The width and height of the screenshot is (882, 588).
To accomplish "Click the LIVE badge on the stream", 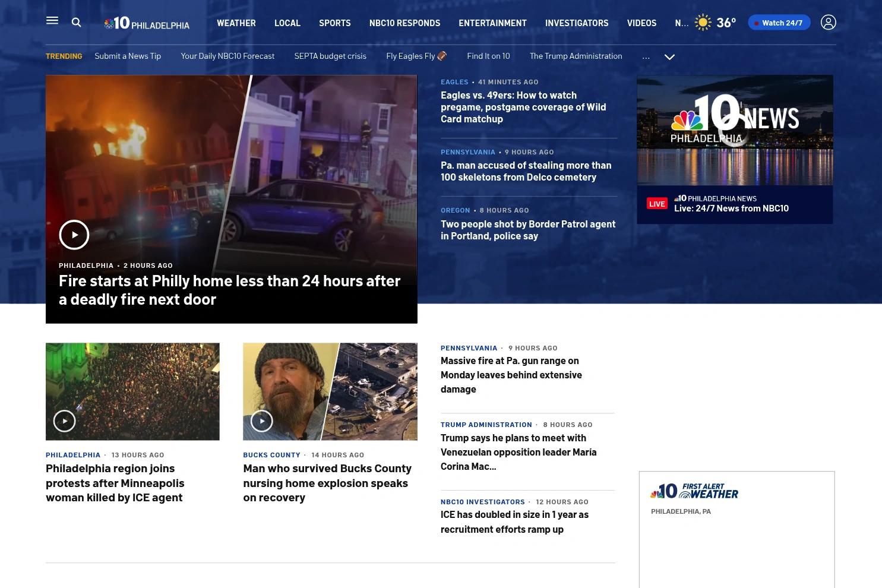I will 657,204.
